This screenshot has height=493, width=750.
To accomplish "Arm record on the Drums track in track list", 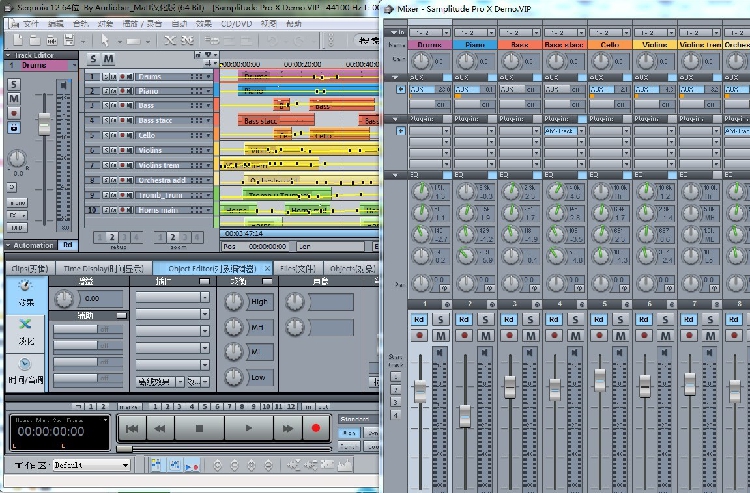I will point(123,77).
